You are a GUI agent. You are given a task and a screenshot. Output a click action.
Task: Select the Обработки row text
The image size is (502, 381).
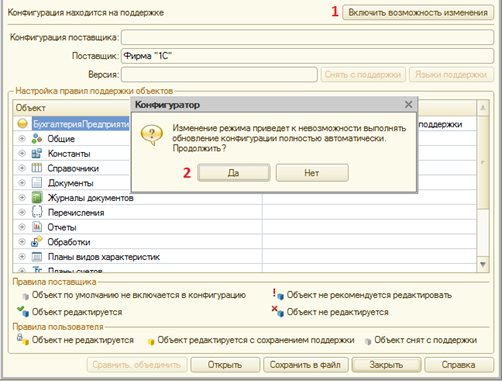69,242
